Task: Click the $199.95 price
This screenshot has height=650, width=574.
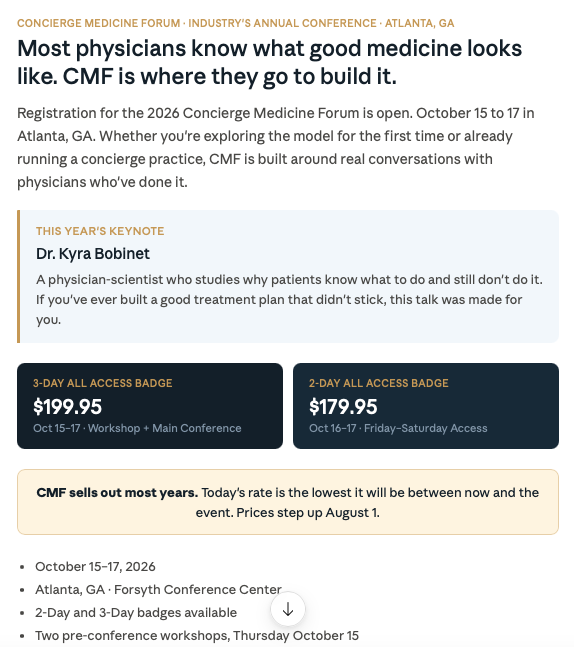Action: (68, 406)
